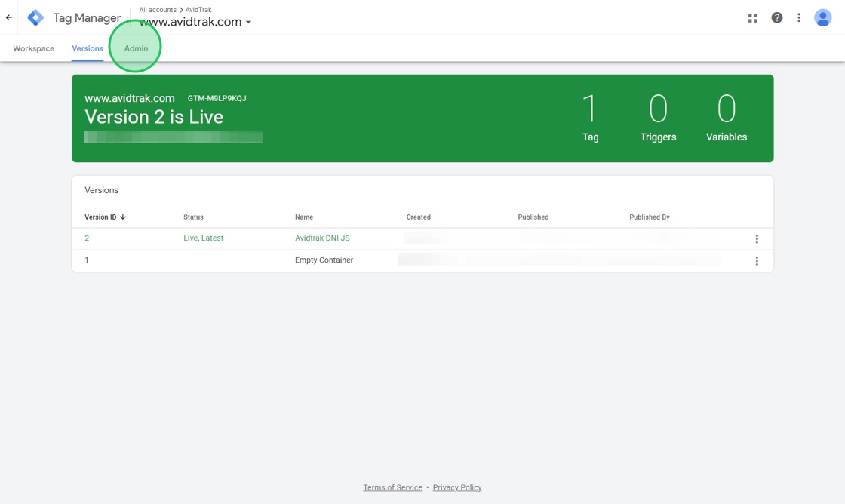
Task: Click the Status column header
Action: click(x=193, y=217)
